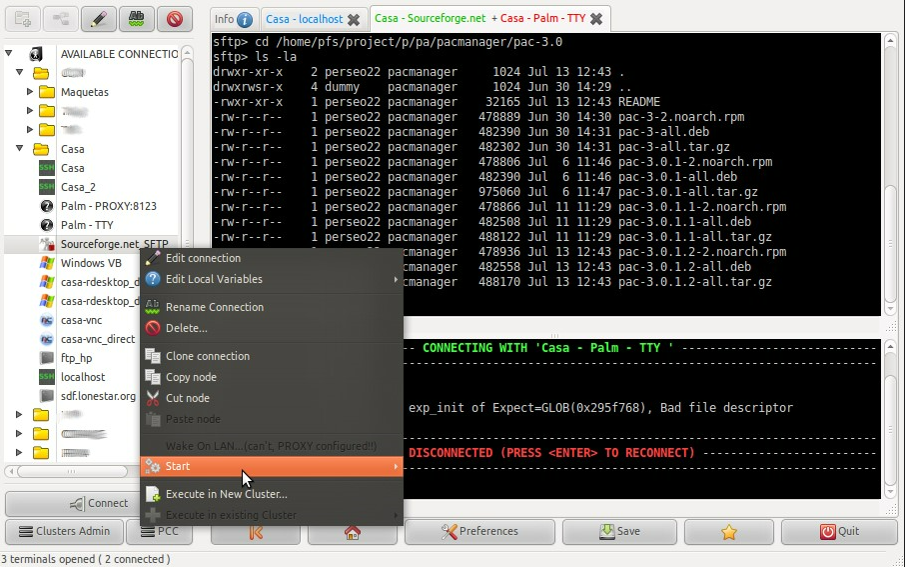
Task: Expand the Maquetas folder
Action: click(x=30, y=91)
